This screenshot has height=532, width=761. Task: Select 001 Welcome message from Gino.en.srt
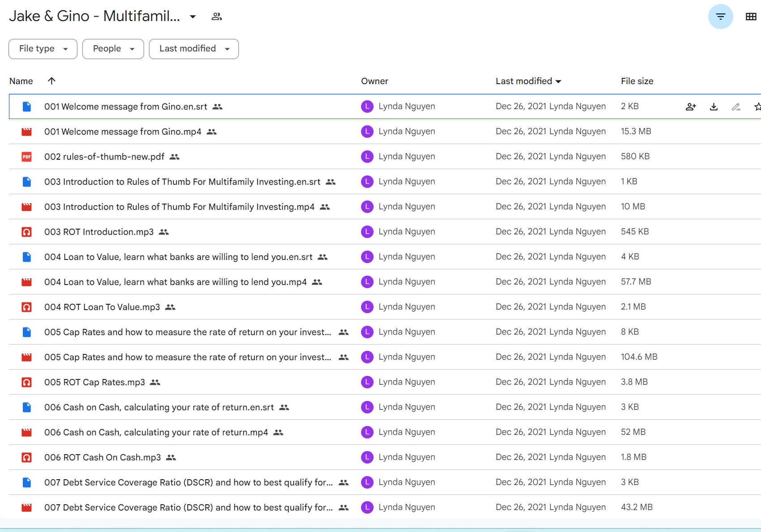(126, 106)
